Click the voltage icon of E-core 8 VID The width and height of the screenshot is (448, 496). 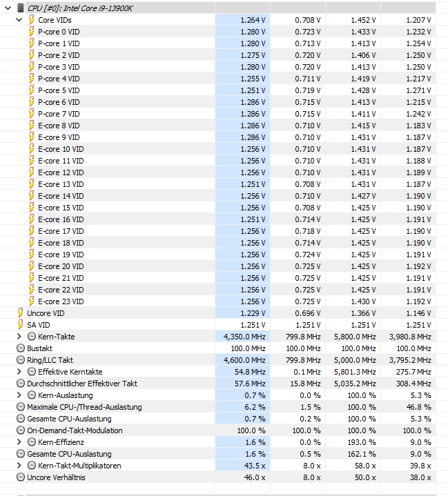pyautogui.click(x=31, y=126)
